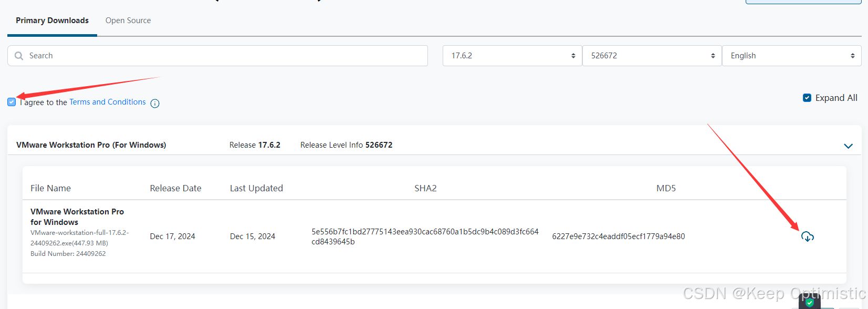Toggle the I agree to the terms checkbox
The width and height of the screenshot is (868, 309).
coord(12,102)
